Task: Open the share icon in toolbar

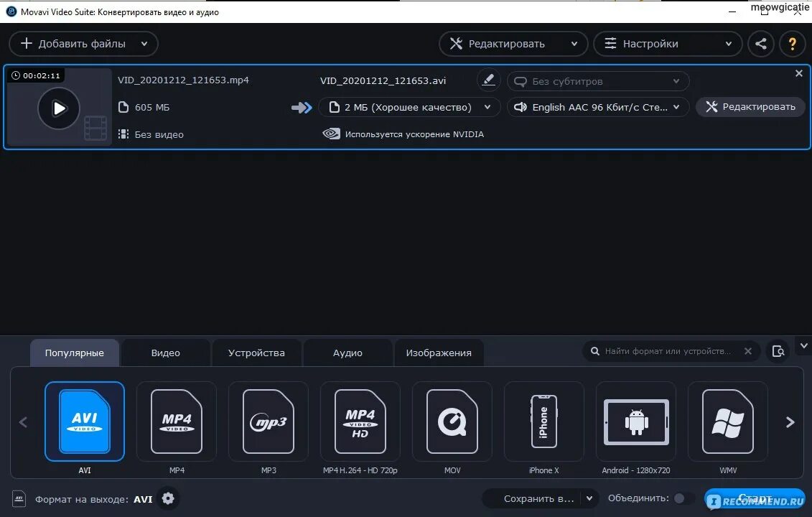Action: pos(761,44)
